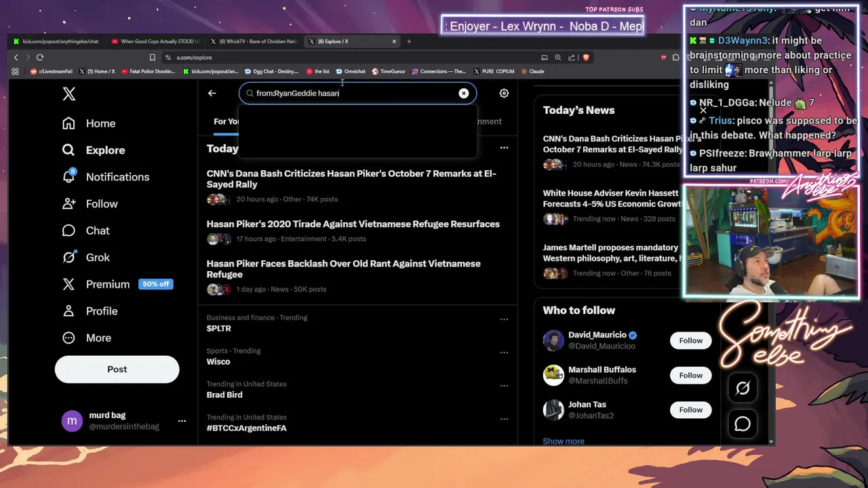Open Explore settings gear icon
Screen dimensions: 868x488
(504, 94)
